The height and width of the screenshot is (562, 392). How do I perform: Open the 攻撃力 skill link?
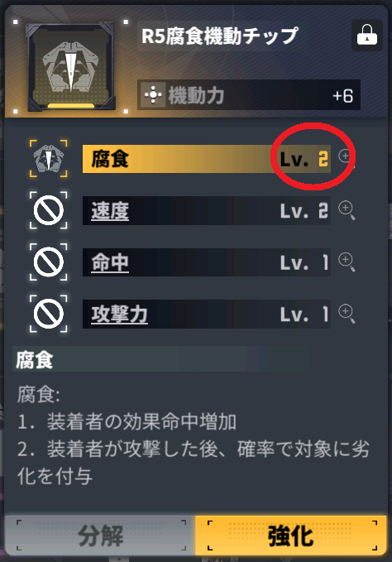point(119,314)
